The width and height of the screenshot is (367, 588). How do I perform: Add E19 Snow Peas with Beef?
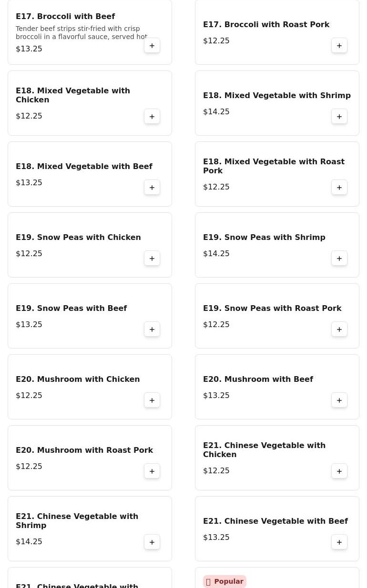[x=152, y=329]
